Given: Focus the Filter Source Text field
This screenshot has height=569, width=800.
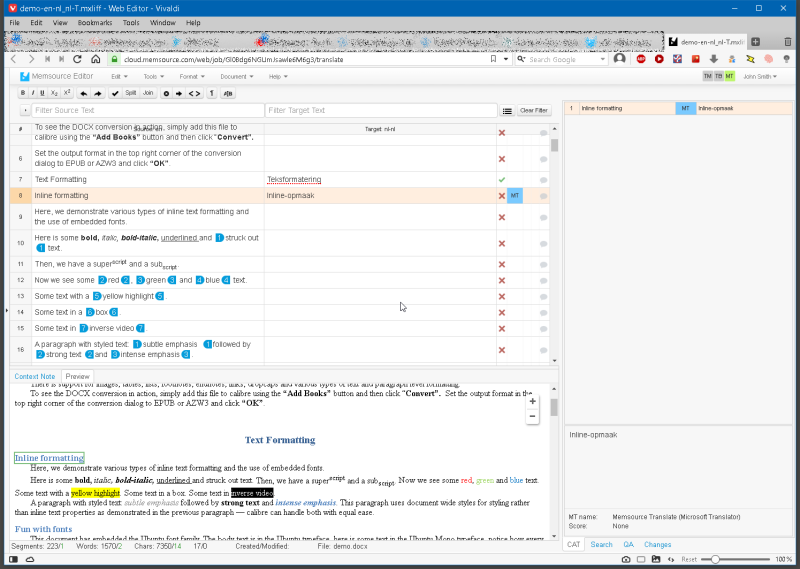Looking at the screenshot, I should (147, 110).
